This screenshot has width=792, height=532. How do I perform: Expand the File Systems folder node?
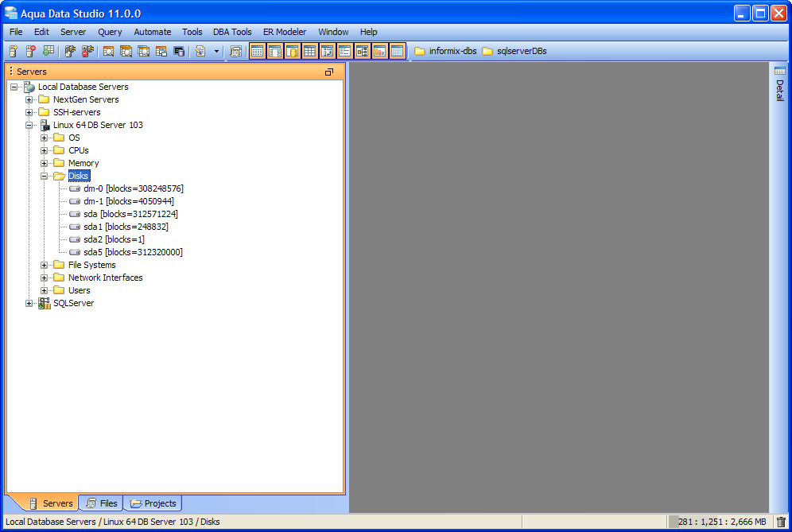pyautogui.click(x=44, y=265)
